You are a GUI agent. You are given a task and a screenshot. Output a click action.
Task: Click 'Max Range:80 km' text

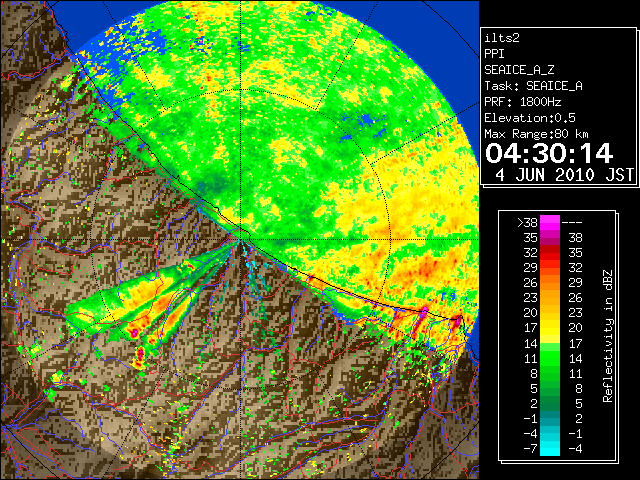536,134
